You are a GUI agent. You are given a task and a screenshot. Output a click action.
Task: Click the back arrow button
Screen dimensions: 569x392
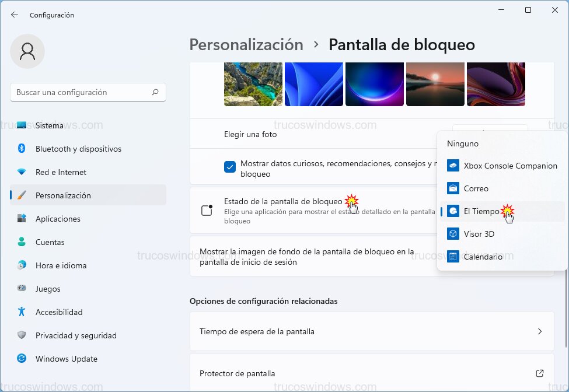[x=14, y=15]
